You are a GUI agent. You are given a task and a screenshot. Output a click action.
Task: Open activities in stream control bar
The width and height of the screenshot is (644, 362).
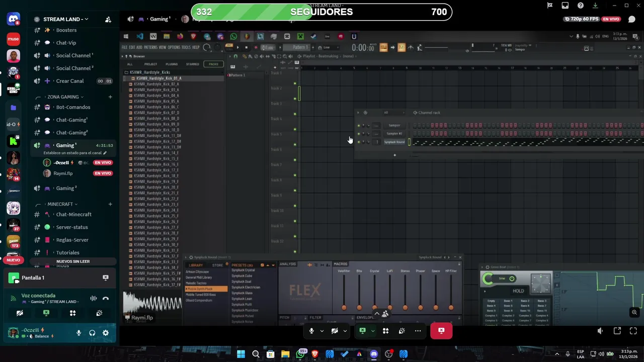(386, 331)
